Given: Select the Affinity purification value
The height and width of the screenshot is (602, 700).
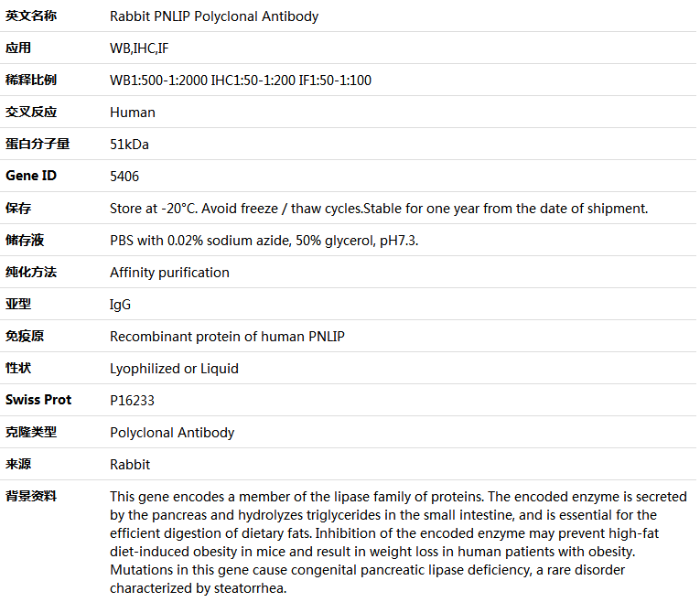Looking at the screenshot, I should click(169, 273).
